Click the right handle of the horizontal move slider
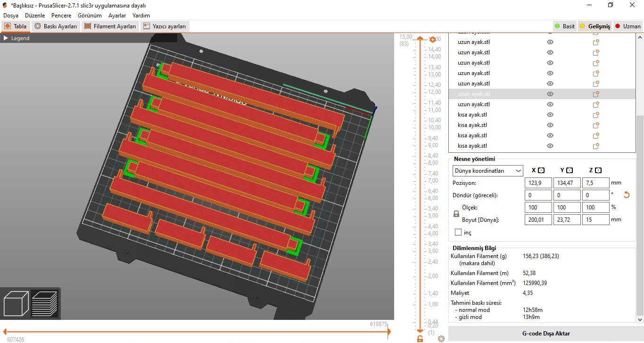644x343 pixels. coord(389,332)
